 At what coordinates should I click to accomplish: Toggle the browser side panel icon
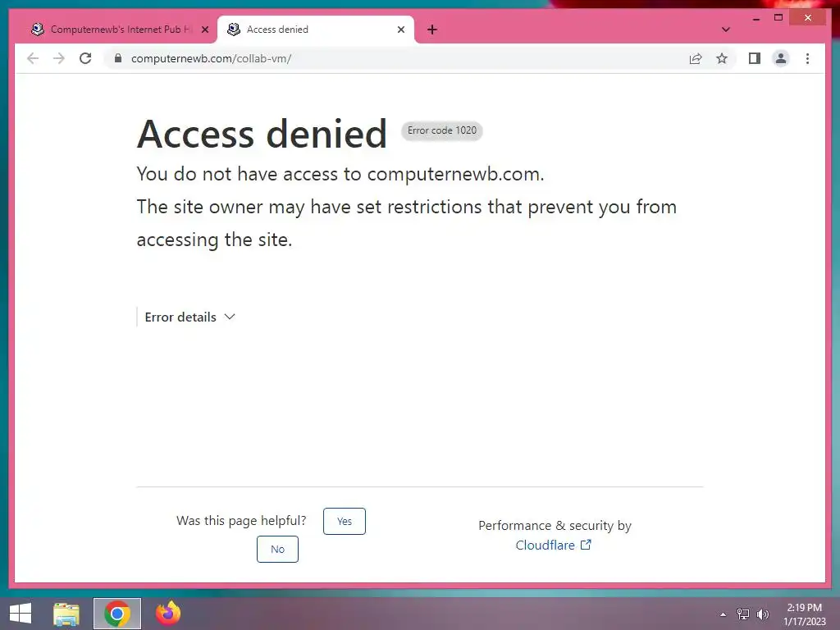click(755, 58)
